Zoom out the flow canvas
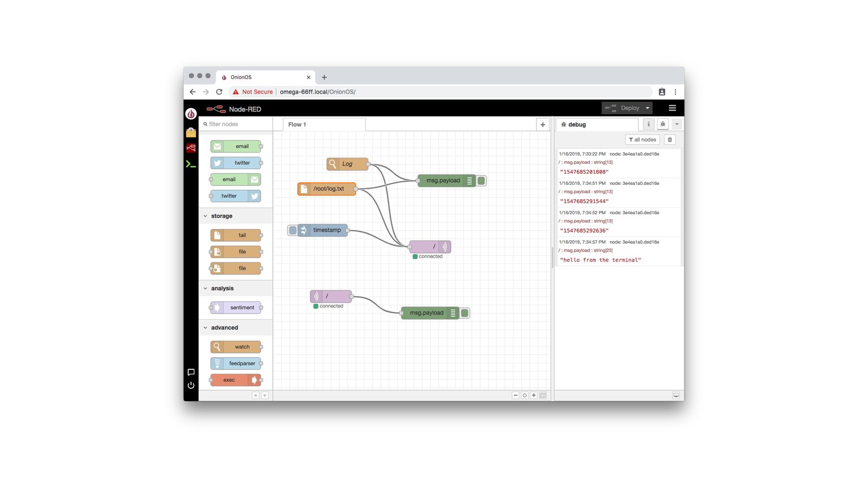The width and height of the screenshot is (868, 488). (x=515, y=395)
